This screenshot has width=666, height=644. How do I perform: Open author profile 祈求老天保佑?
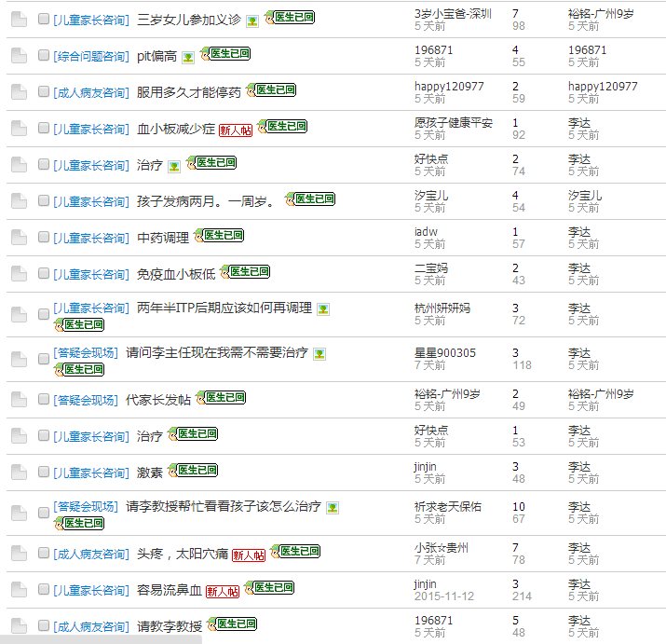click(x=448, y=507)
